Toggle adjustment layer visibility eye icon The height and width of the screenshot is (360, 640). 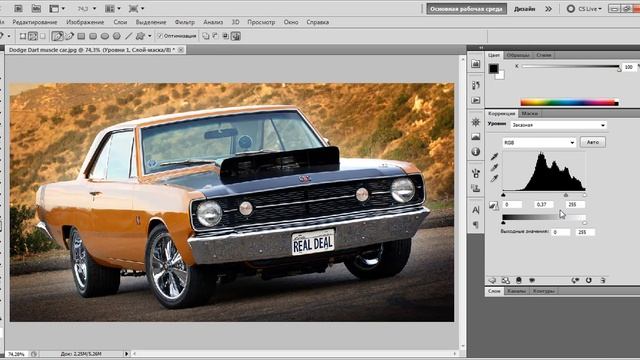(532, 280)
